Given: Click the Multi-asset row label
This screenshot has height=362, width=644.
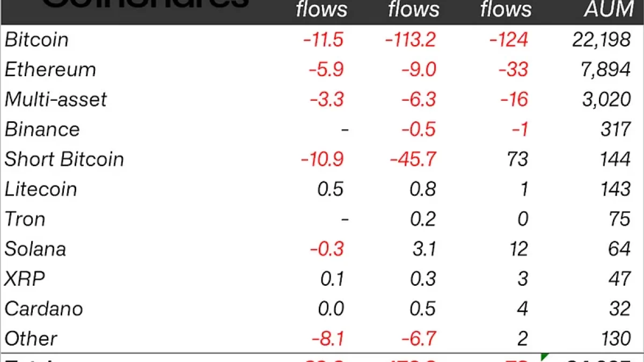Looking at the screenshot, I should click(55, 100).
